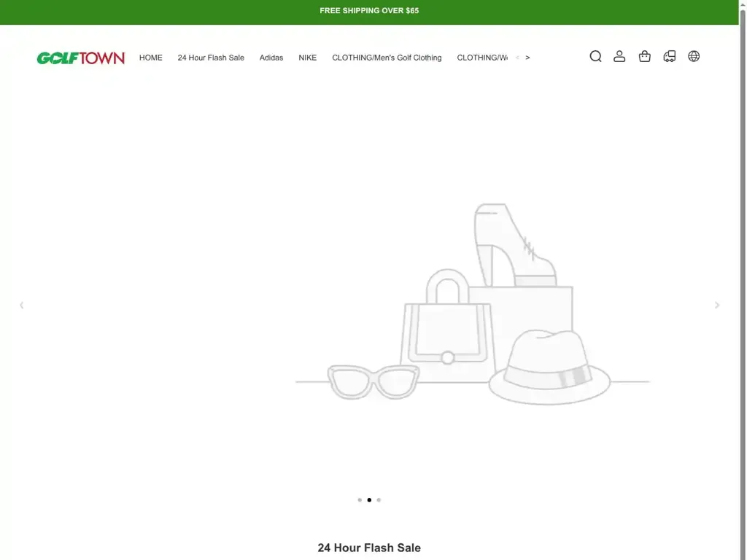Visit the NIKE navigation link
747x560 pixels.
307,57
